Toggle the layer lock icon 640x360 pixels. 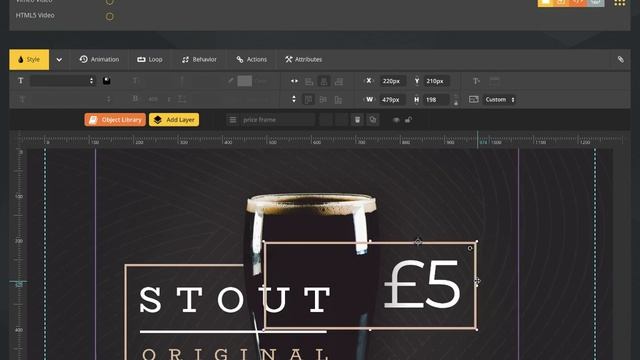point(408,120)
